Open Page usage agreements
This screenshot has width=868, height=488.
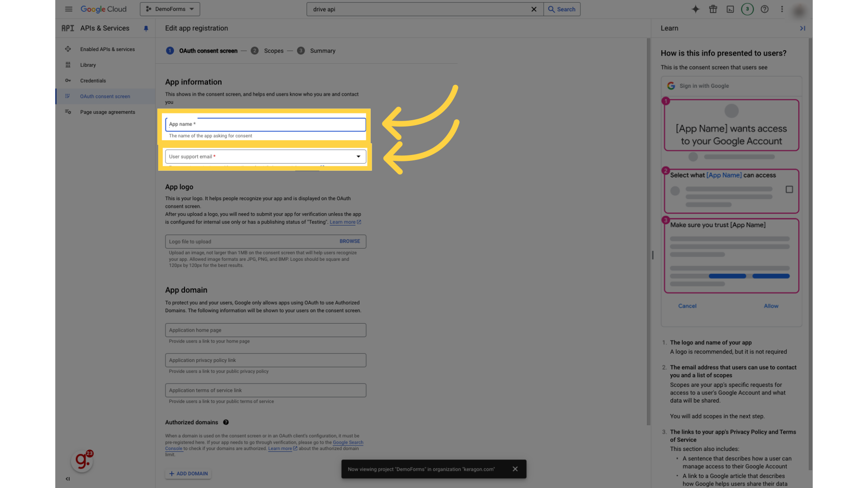[x=108, y=112]
